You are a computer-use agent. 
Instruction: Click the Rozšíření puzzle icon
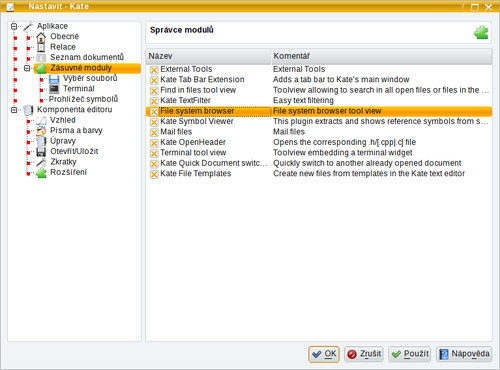coord(41,173)
